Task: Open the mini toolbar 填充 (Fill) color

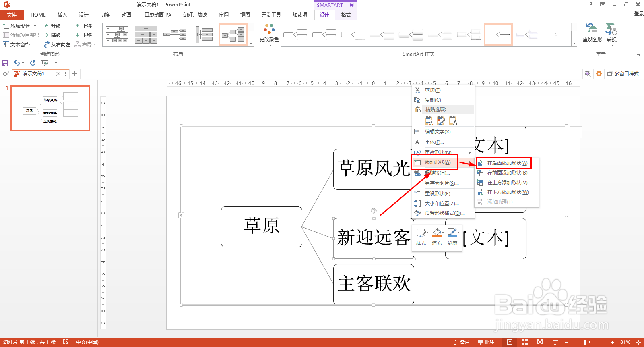Action: [437, 237]
